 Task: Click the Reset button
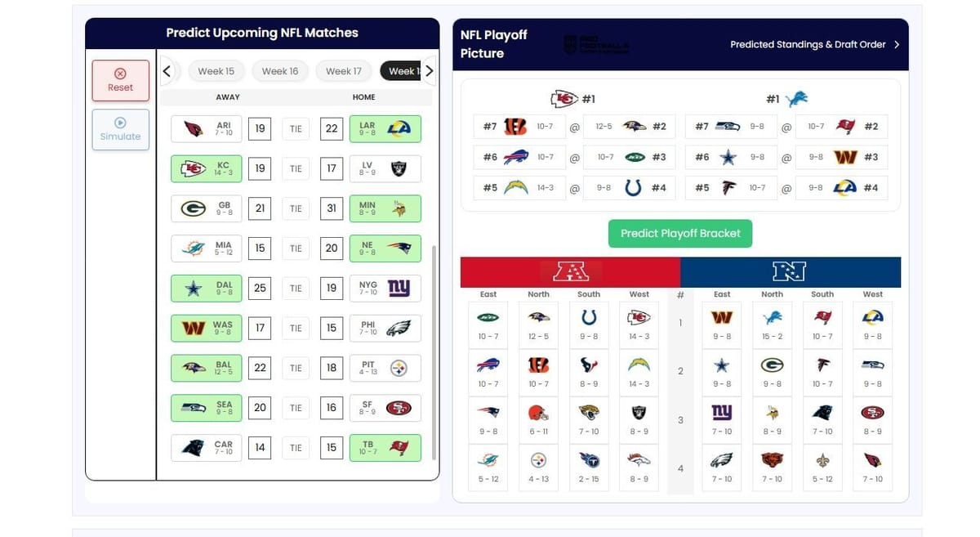(x=120, y=80)
